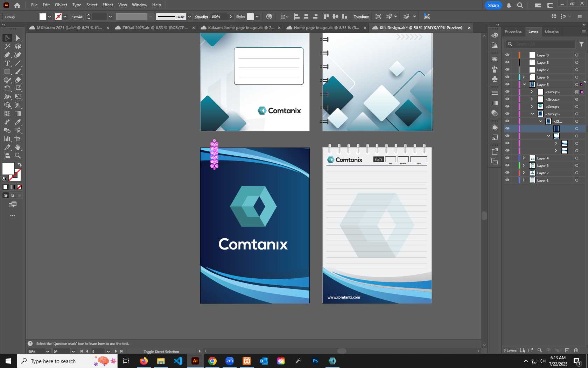
Task: Select the Pen tool
Action: (x=7, y=55)
